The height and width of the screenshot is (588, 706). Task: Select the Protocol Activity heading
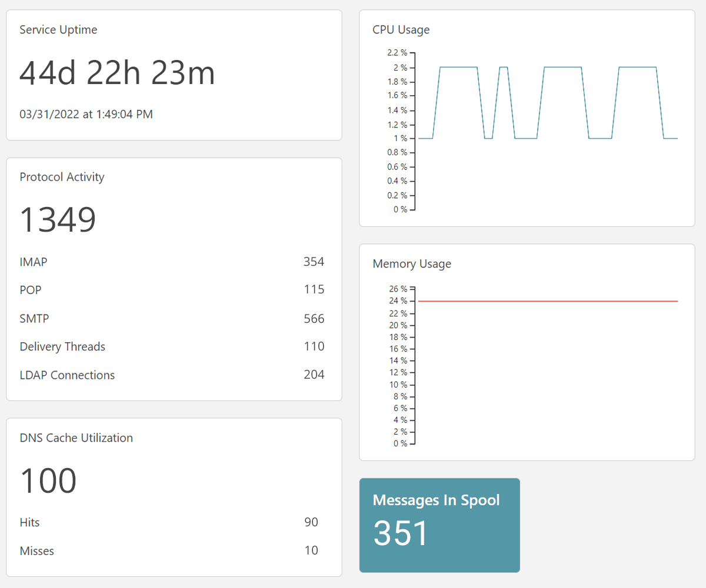(62, 177)
